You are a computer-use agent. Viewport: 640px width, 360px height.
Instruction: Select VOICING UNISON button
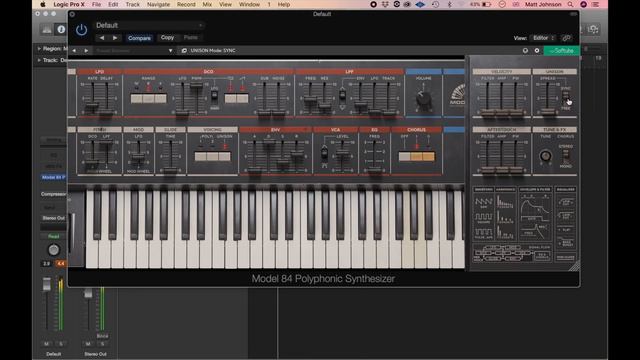click(224, 157)
